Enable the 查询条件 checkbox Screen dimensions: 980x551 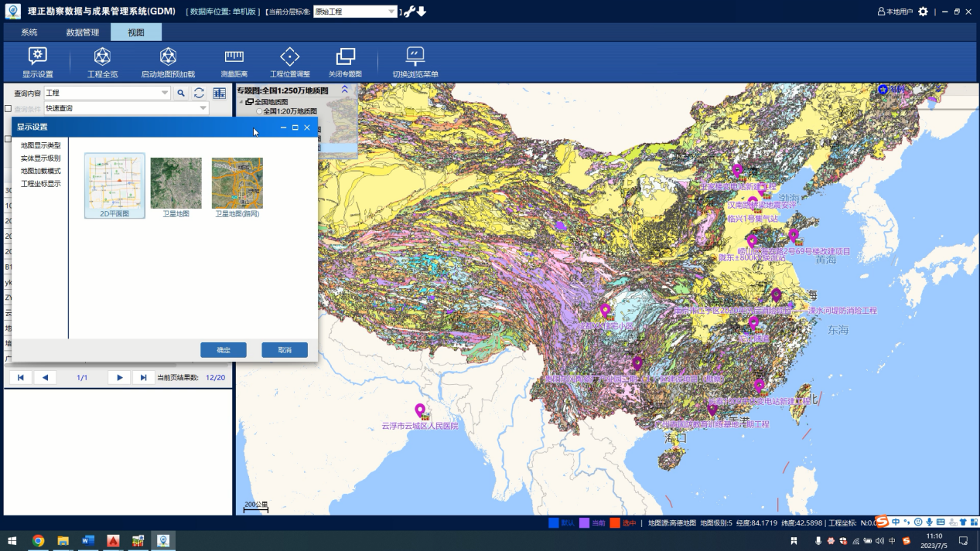[x=9, y=109]
